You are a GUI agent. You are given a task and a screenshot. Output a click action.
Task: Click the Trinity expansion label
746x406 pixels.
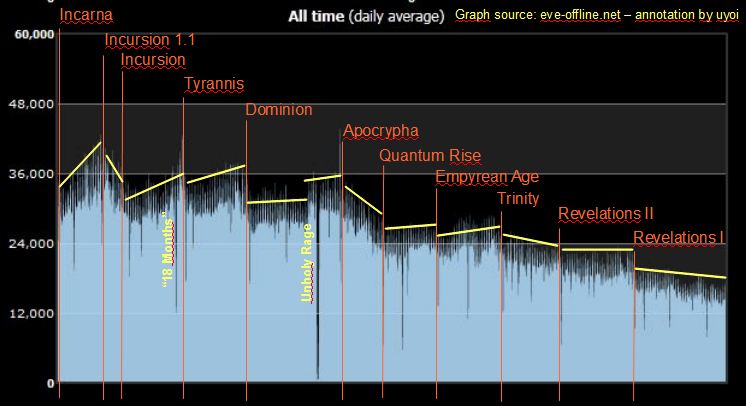coord(518,198)
